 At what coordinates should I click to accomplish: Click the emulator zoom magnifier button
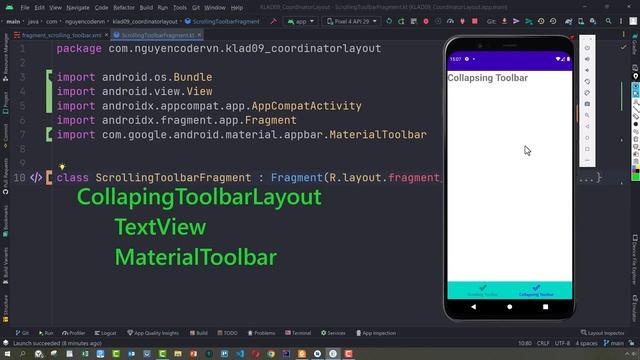(x=587, y=116)
